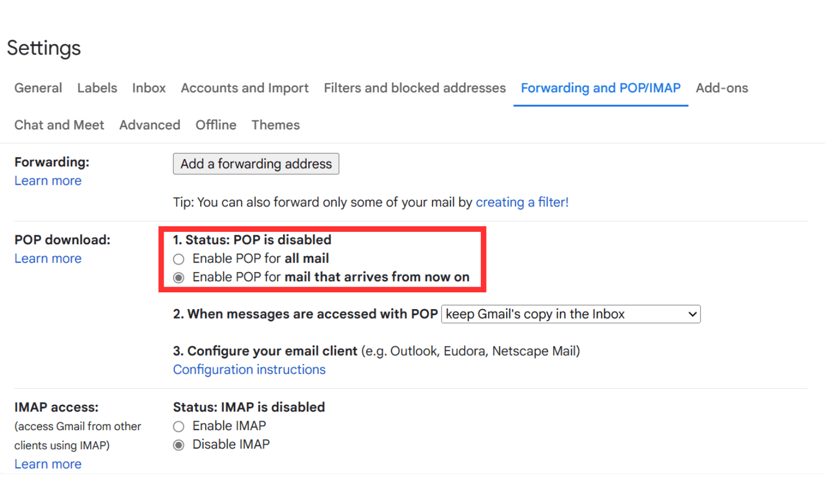Open the Themes tab
The width and height of the screenshot is (825, 504).
click(x=275, y=125)
